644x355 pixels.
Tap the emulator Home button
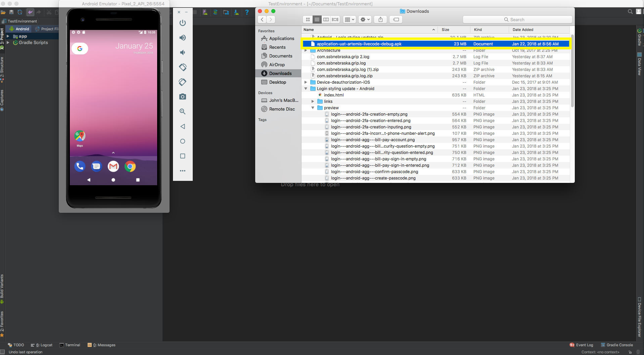(182, 141)
